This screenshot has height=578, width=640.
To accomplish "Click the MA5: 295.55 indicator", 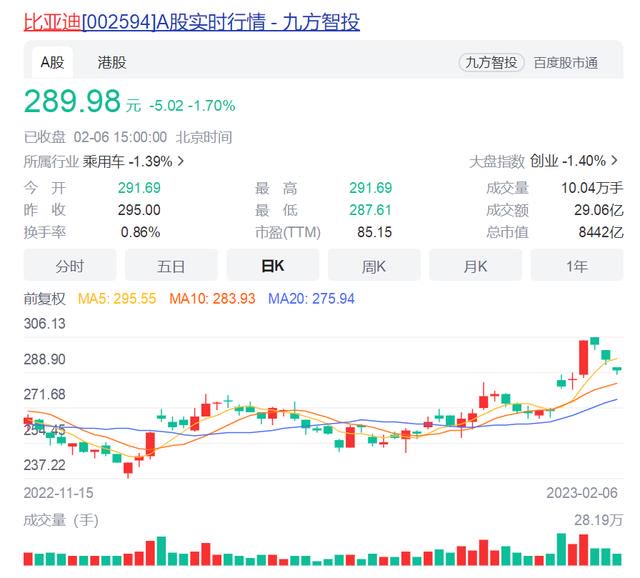I will (117, 299).
